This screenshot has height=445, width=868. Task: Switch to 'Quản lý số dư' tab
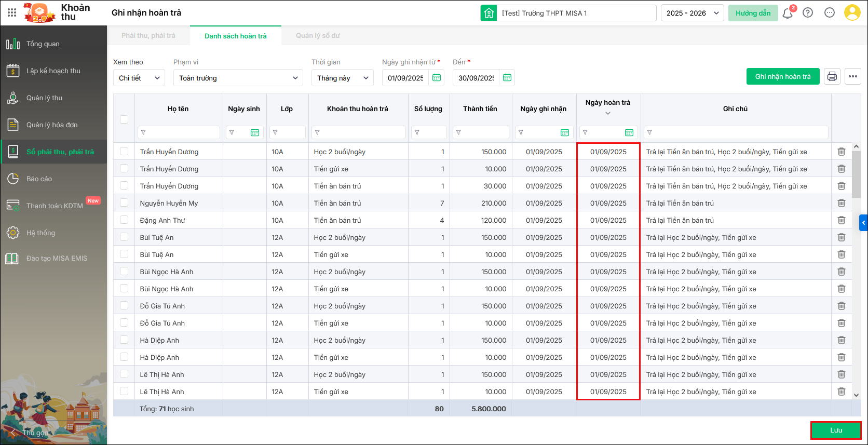(318, 36)
